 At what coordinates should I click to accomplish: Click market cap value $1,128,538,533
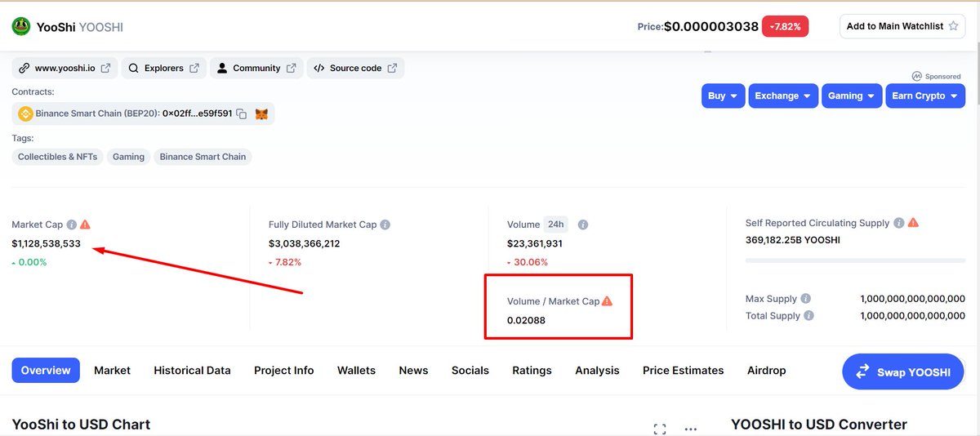click(46, 243)
